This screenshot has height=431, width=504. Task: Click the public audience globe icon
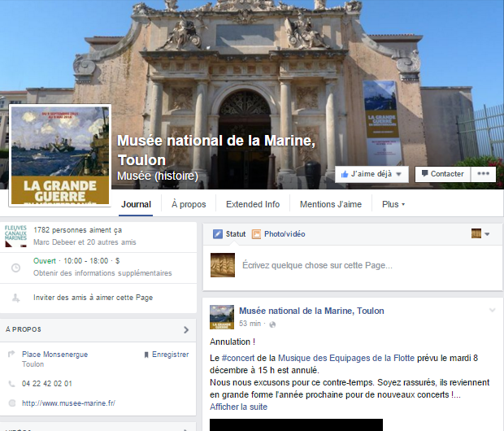tap(272, 324)
